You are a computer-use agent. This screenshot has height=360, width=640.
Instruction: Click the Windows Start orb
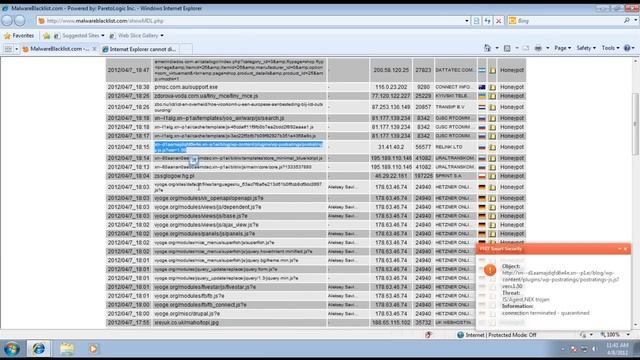click(12, 349)
